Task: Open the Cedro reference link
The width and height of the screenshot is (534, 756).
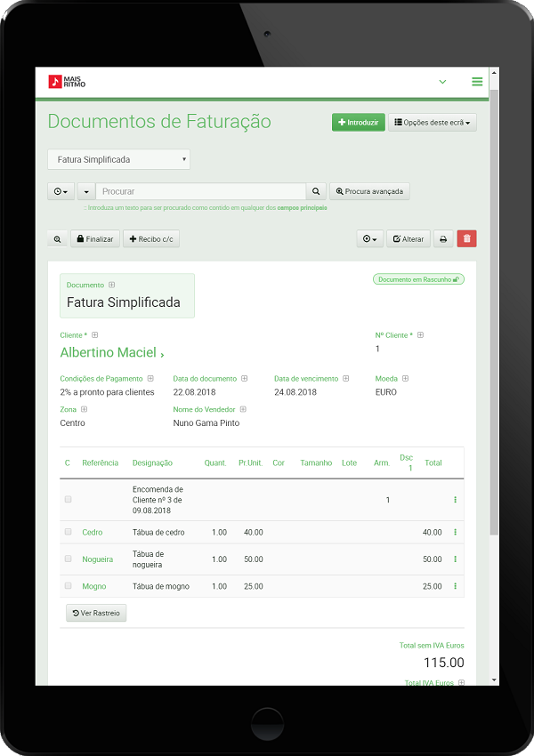Action: (93, 532)
